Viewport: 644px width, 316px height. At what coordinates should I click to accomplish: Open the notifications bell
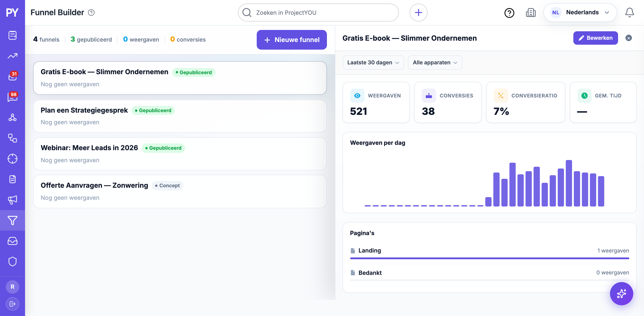629,13
